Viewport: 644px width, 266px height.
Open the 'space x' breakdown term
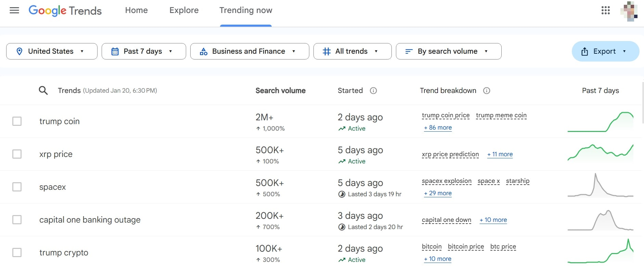pos(489,181)
